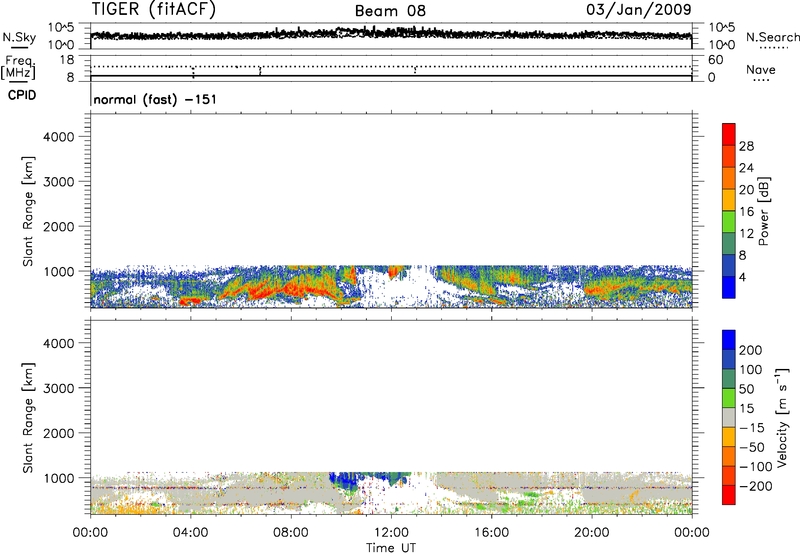Click the 04:00 time tick label
The image size is (800, 554).
[190, 533]
